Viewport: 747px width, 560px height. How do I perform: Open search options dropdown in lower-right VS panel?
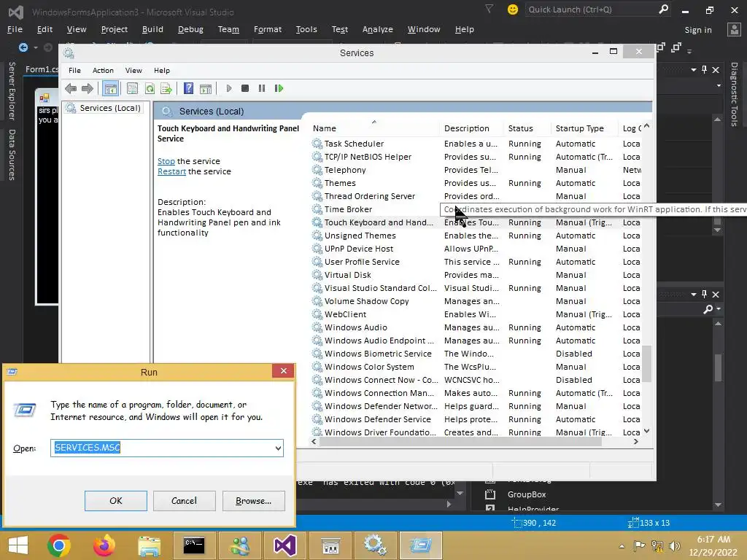click(x=719, y=309)
